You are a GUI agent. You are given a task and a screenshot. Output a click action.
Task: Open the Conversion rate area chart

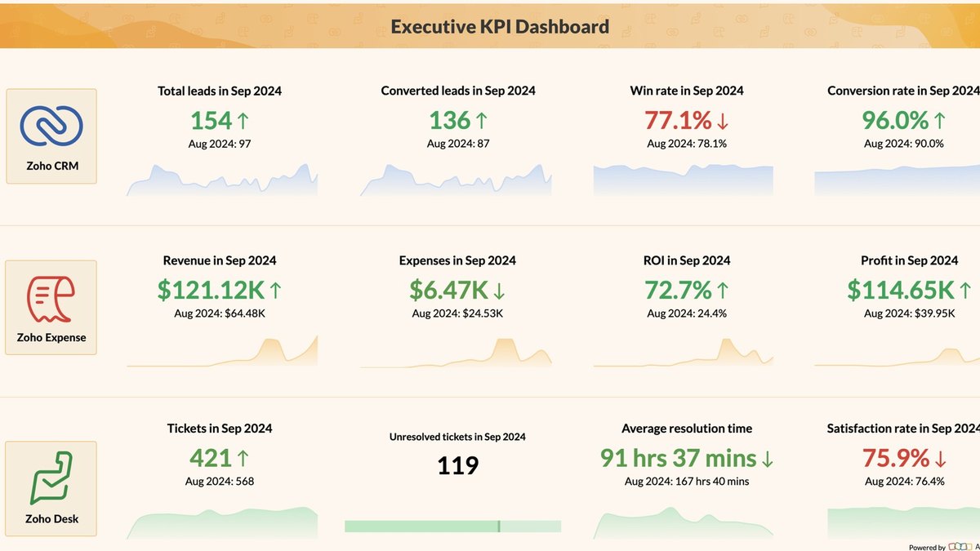tap(897, 180)
